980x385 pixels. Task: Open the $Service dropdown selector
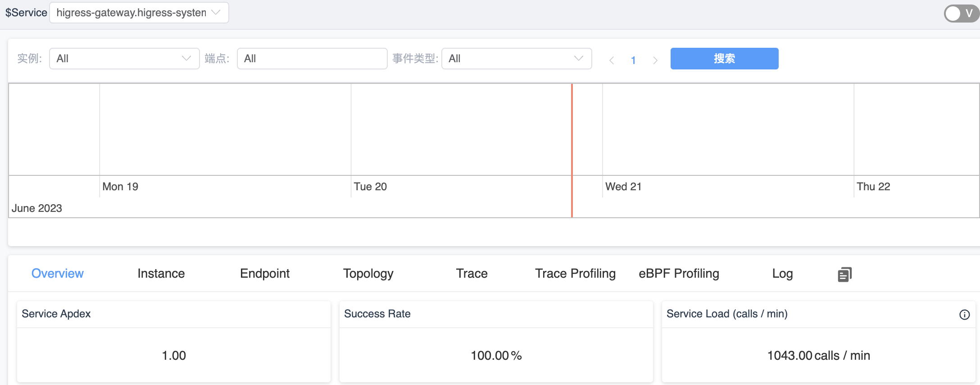coord(139,13)
